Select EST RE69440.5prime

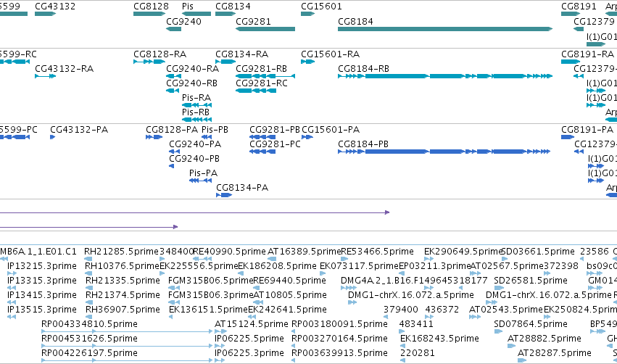(289, 281)
